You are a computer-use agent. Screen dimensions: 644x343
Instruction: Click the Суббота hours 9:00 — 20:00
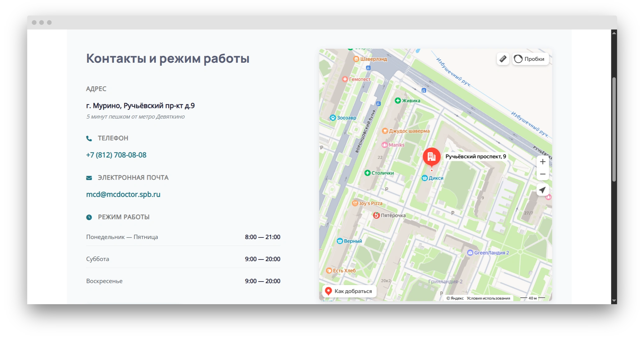263,259
